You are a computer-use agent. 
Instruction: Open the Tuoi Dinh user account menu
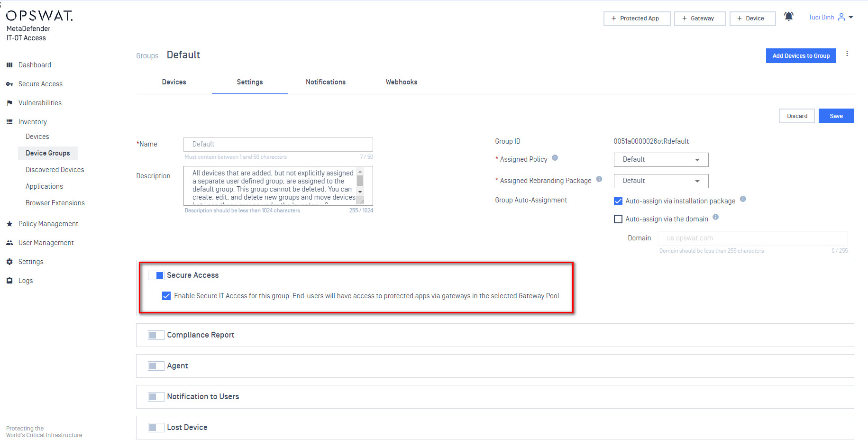(x=831, y=18)
